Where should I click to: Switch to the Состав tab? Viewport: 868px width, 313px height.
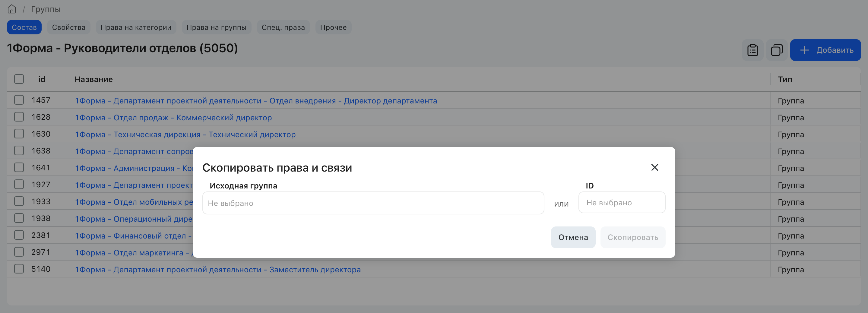[24, 27]
